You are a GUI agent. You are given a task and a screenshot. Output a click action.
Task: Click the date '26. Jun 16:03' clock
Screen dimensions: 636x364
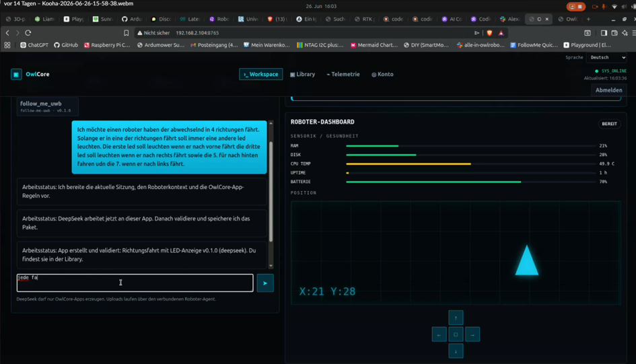pyautogui.click(x=321, y=7)
